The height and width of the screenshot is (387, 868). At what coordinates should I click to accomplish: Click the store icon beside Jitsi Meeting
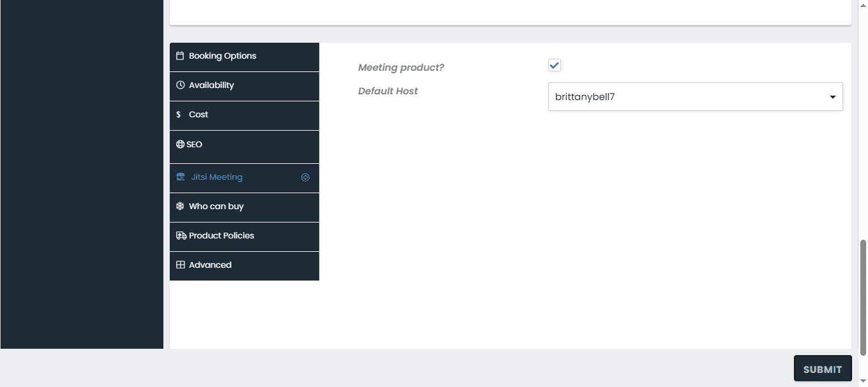tap(181, 177)
